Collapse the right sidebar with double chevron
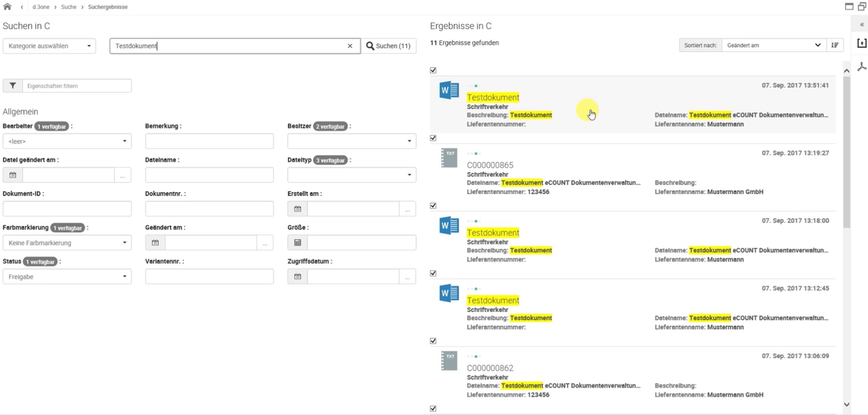868x415 pixels. (862, 24)
